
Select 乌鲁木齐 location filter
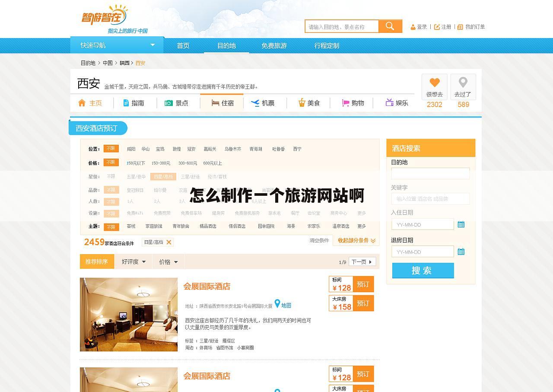click(233, 149)
